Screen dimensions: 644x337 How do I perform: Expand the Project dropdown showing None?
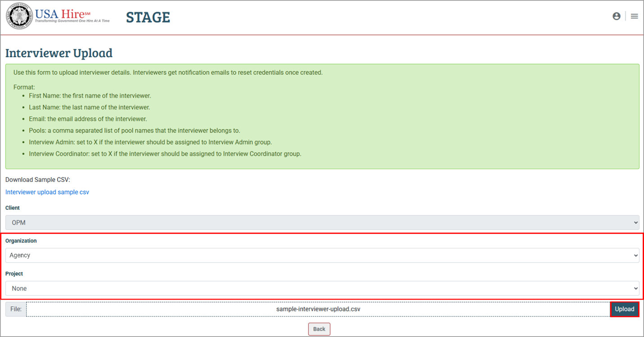click(322, 288)
